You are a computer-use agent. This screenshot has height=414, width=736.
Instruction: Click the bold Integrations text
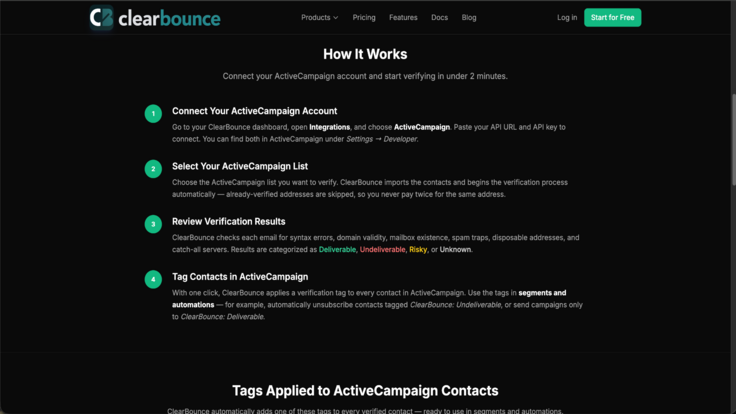click(329, 127)
